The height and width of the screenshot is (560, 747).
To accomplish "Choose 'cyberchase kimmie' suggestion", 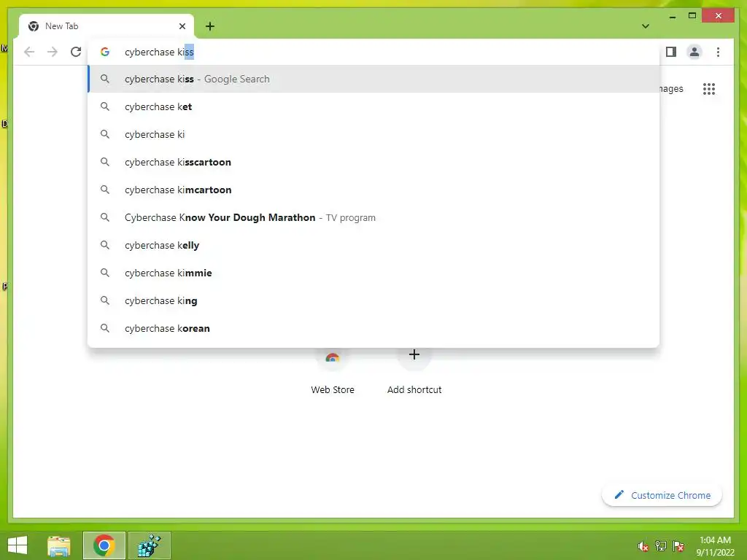I will tap(374, 273).
